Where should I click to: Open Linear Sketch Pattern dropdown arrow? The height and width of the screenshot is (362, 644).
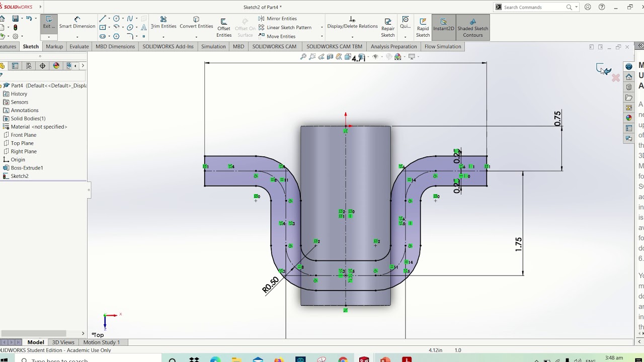point(321,28)
